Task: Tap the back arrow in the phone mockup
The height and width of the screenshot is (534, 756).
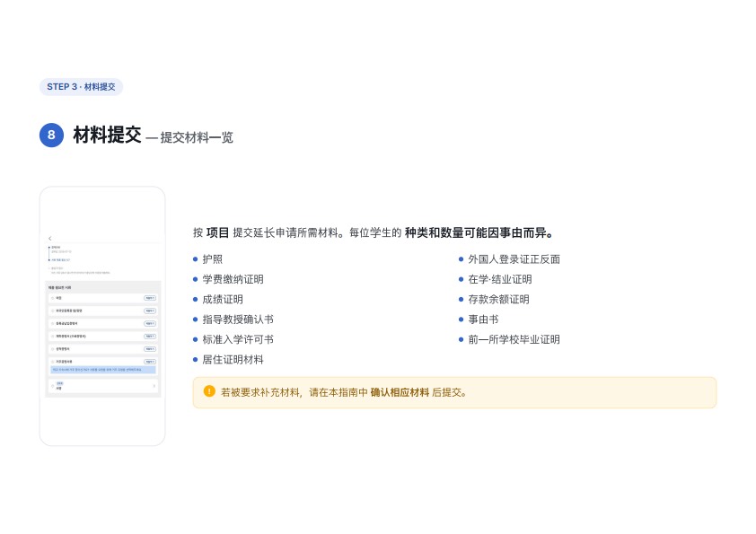Action: [x=49, y=238]
